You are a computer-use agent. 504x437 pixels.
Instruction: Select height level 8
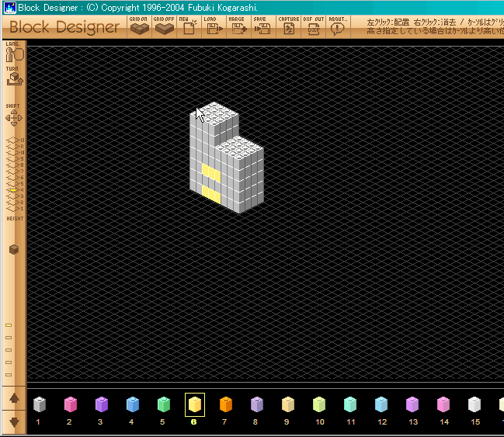click(x=15, y=165)
